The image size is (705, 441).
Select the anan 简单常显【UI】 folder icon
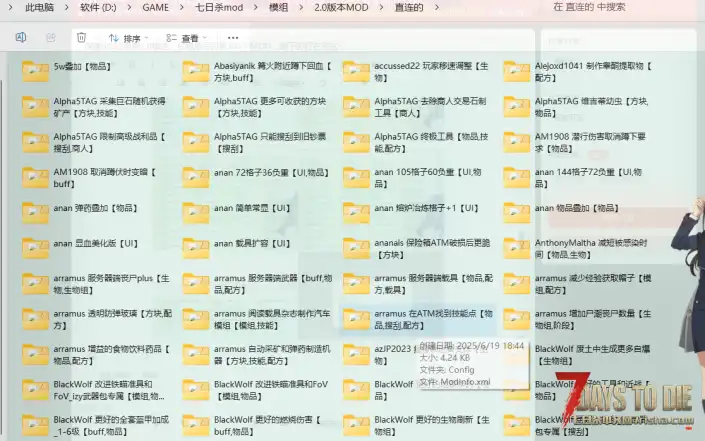[x=196, y=213]
